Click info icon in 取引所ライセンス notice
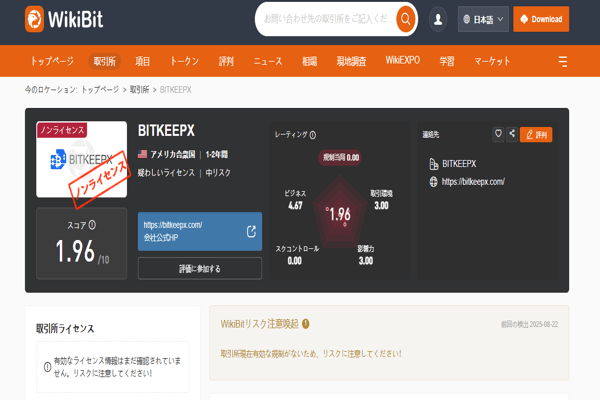600x400 pixels. pos(47,367)
